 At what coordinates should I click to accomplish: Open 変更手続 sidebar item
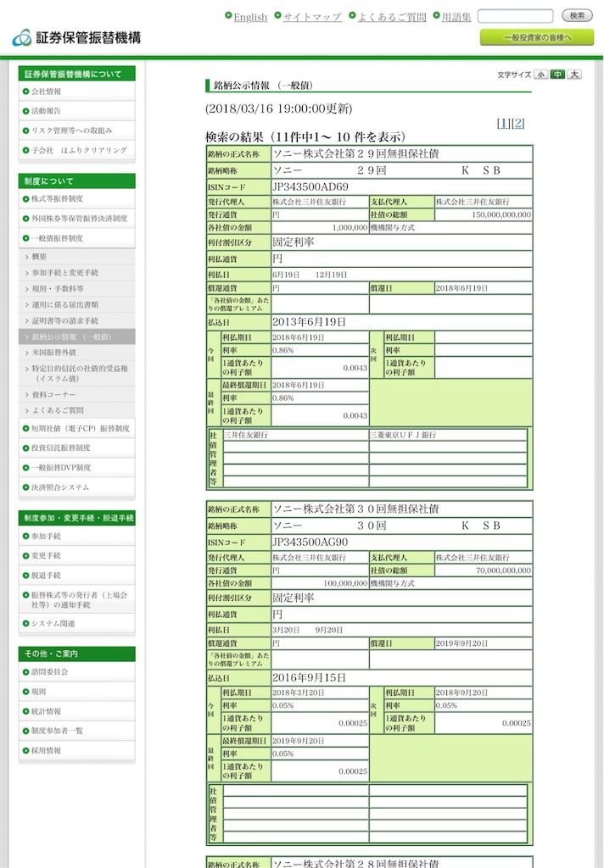(x=76, y=555)
